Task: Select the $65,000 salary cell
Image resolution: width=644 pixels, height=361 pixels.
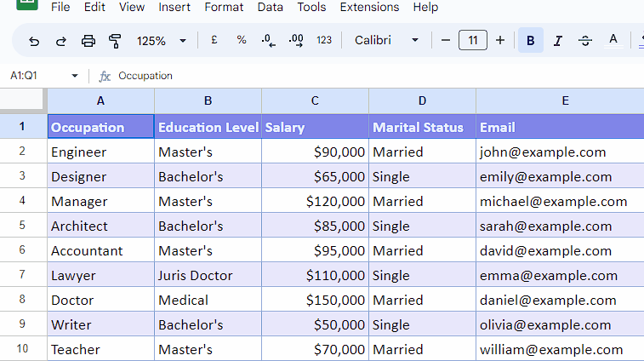Action: [315, 176]
